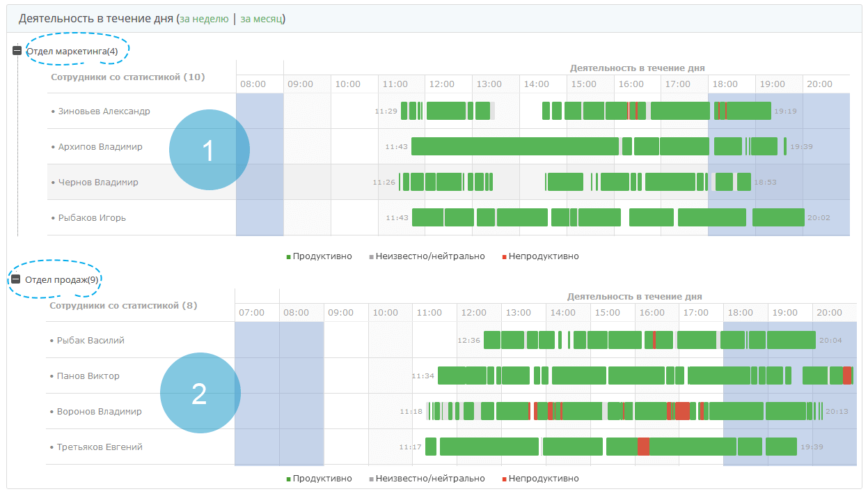Toggle 'Непродуктивно' legend in marketing chart
The width and height of the screenshot is (868, 503).
[x=540, y=256]
